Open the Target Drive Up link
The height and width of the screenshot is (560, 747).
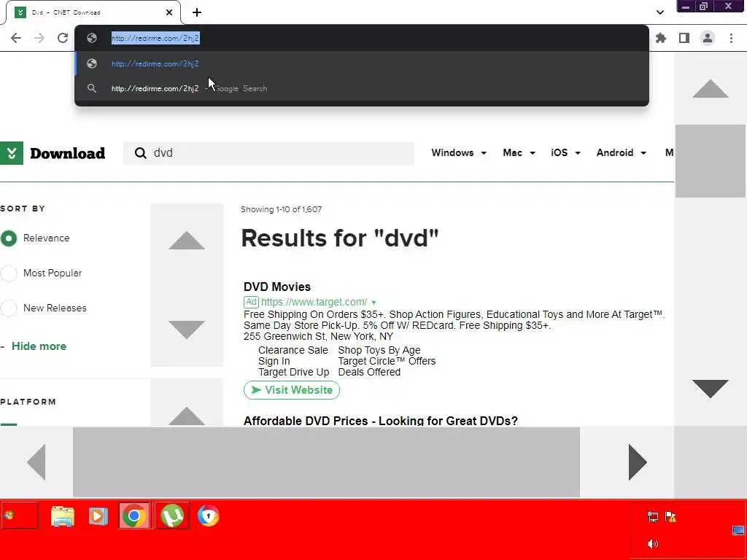(x=293, y=372)
